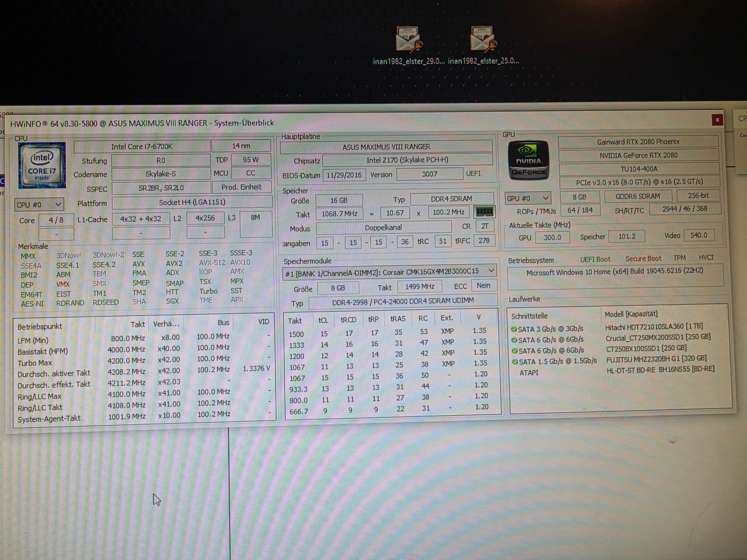Click the memory module chip icon
This screenshot has height=560, width=747.
point(484,212)
